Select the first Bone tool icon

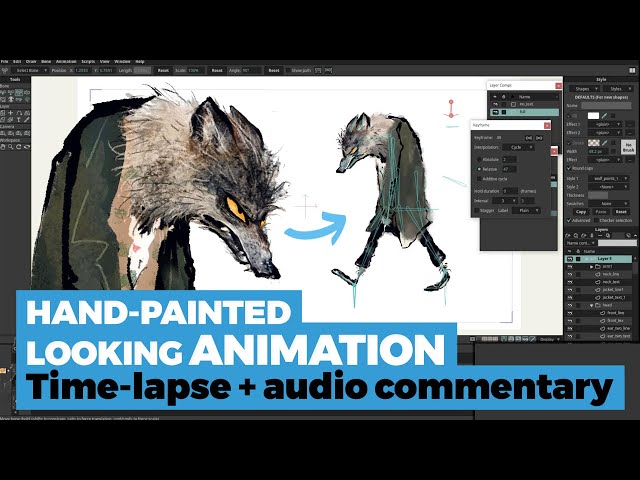pyautogui.click(x=3, y=93)
